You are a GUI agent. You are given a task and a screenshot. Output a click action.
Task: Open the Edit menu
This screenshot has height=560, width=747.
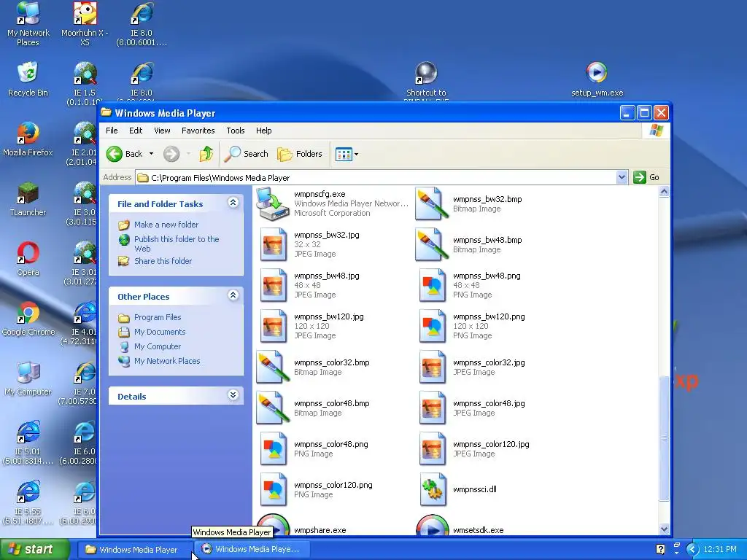[136, 131]
